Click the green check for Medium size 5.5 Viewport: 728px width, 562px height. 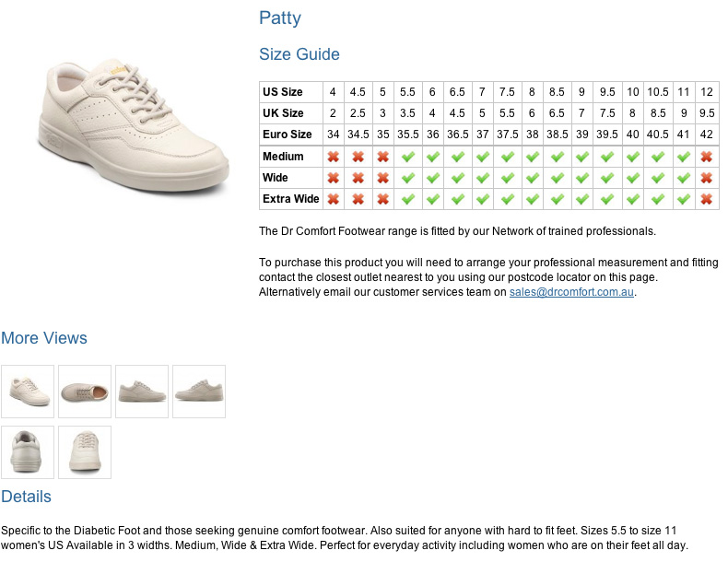[x=407, y=157]
